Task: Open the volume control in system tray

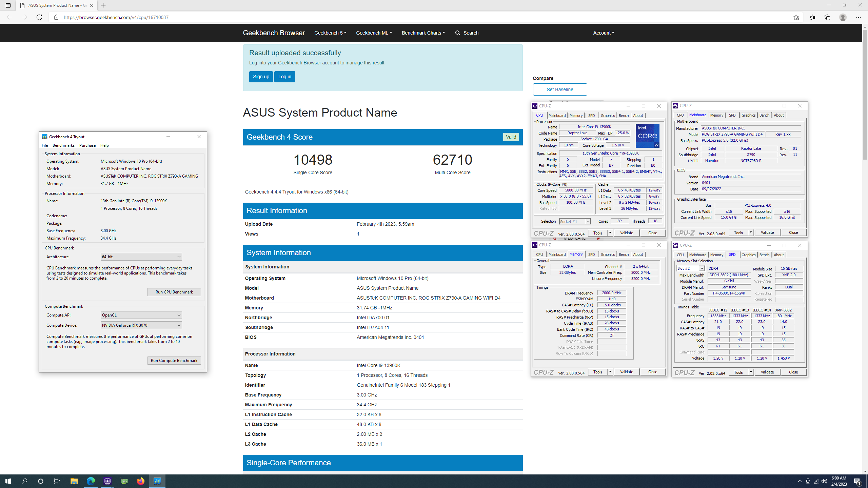Action: click(x=824, y=481)
